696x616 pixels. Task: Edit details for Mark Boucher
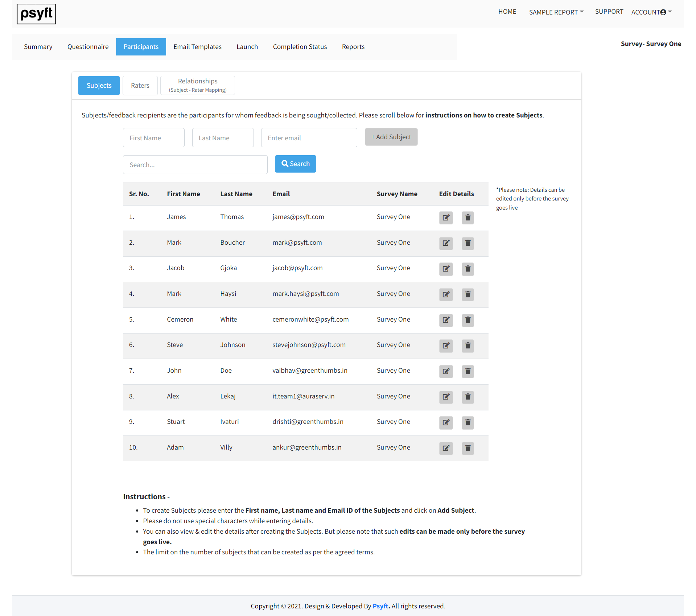[x=446, y=243]
